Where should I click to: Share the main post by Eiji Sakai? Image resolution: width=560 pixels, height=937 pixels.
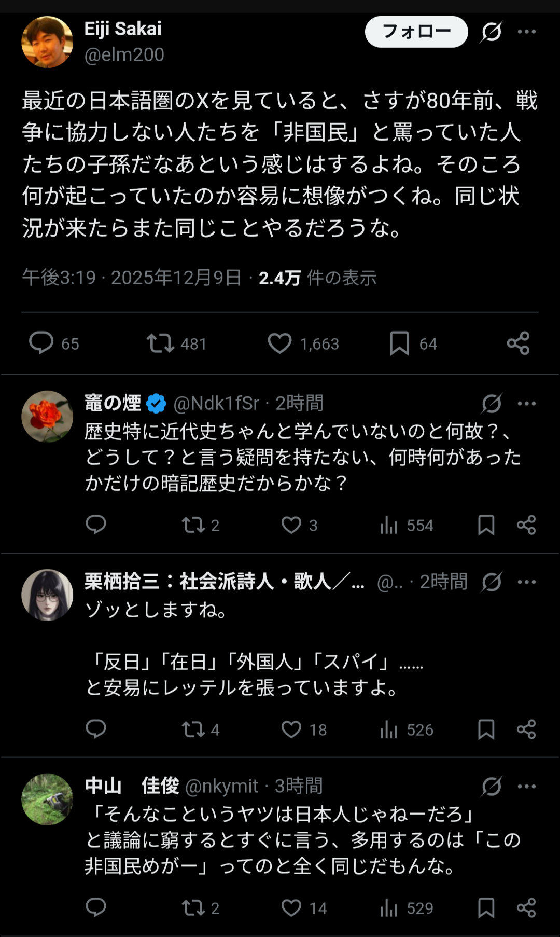[x=518, y=343]
